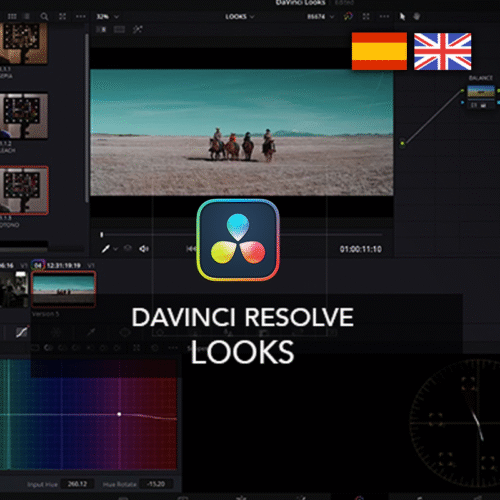Open the viewer timecode dropdown at top
500x500 pixels.
320,17
